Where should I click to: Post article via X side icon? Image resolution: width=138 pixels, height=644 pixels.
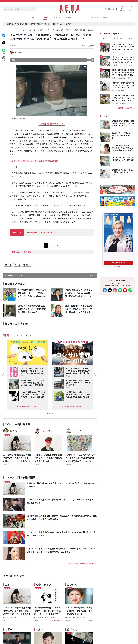(x=4, y=43)
